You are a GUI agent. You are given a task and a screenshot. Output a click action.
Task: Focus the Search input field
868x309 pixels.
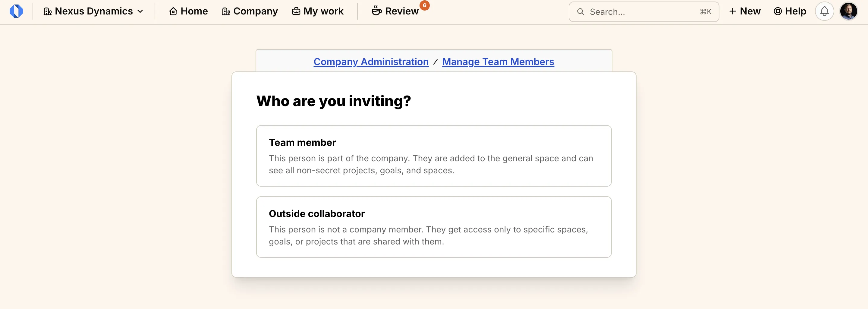point(640,12)
